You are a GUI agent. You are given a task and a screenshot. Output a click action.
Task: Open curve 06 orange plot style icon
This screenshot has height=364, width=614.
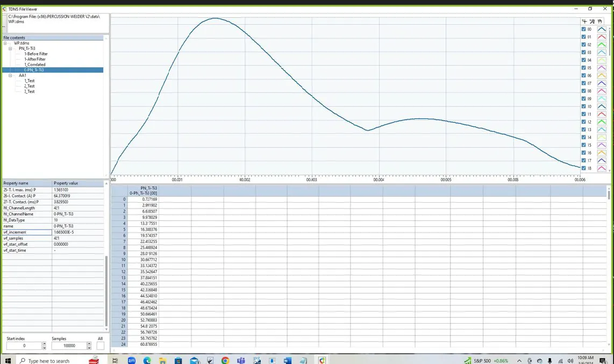tap(602, 75)
